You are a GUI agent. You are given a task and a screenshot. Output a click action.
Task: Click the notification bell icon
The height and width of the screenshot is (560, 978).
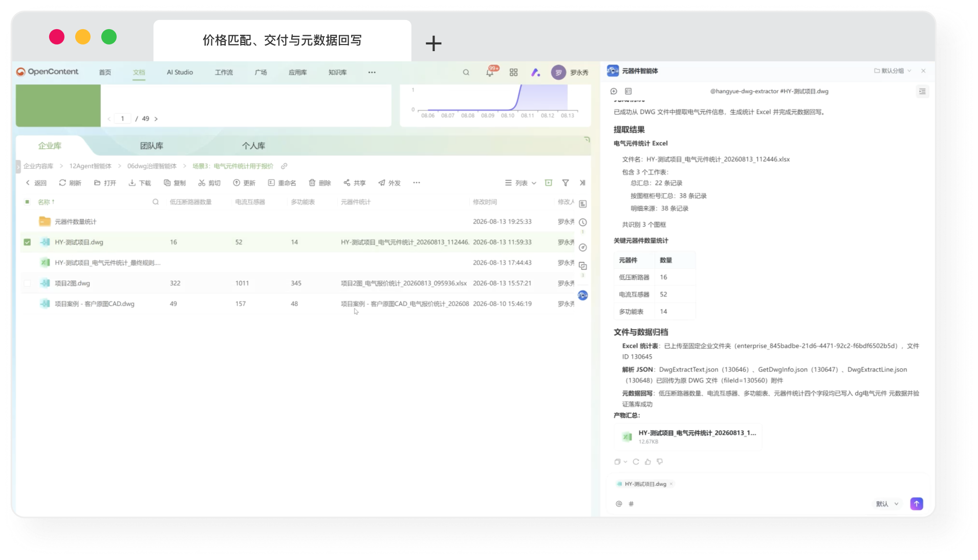pos(490,73)
